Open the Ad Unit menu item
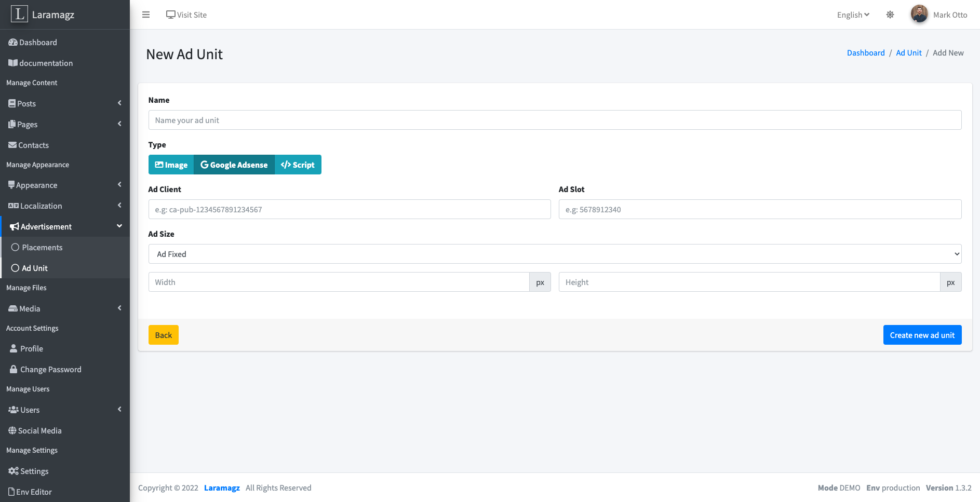The image size is (980, 502). coord(34,268)
